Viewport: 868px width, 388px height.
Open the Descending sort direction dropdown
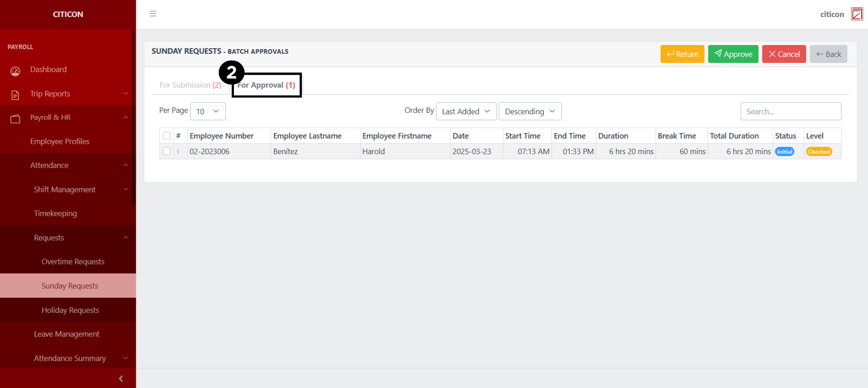(x=530, y=111)
